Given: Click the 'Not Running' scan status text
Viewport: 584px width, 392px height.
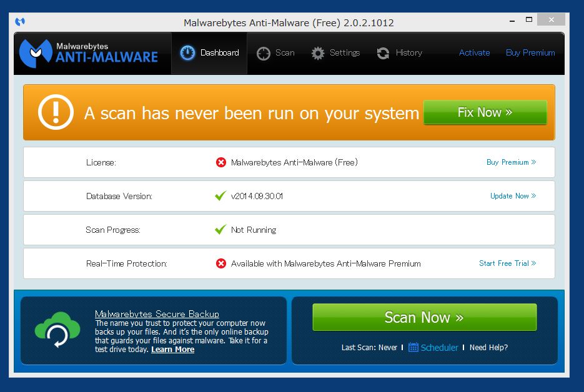Looking at the screenshot, I should [254, 230].
